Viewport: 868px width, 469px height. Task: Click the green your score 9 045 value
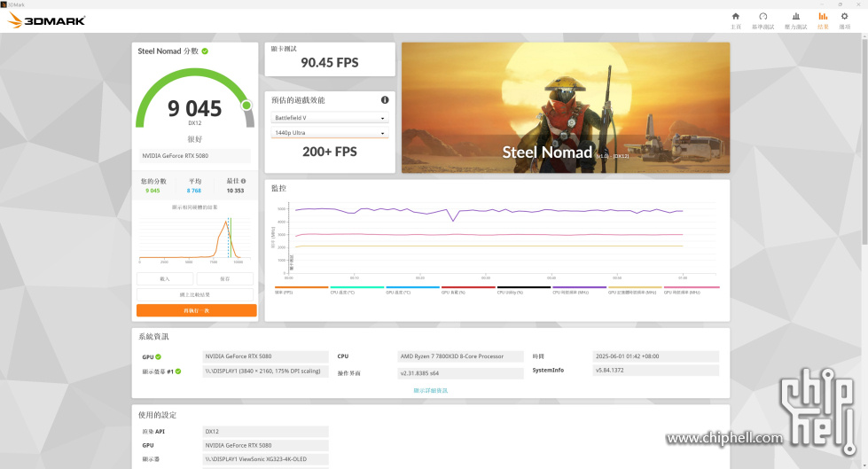coord(152,191)
